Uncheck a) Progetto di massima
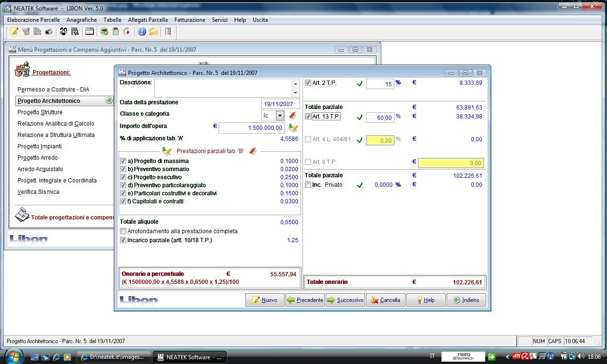The width and height of the screenshot is (607, 364). (x=123, y=161)
